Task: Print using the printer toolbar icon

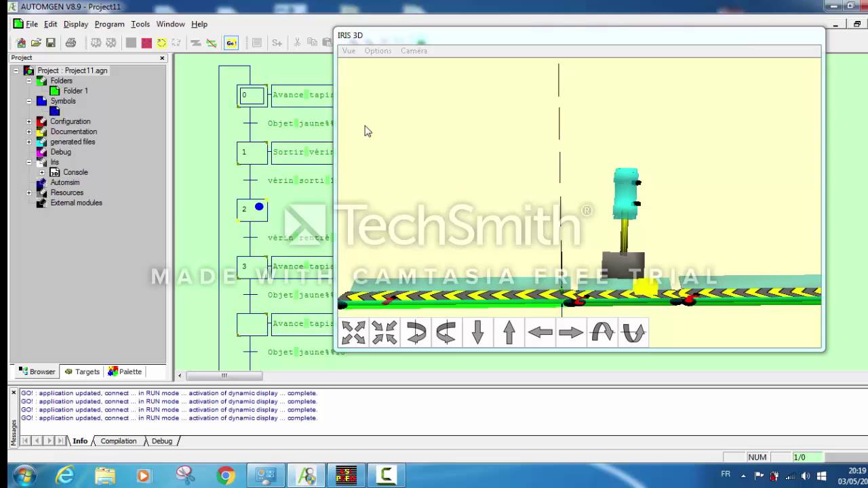Action: (x=71, y=43)
